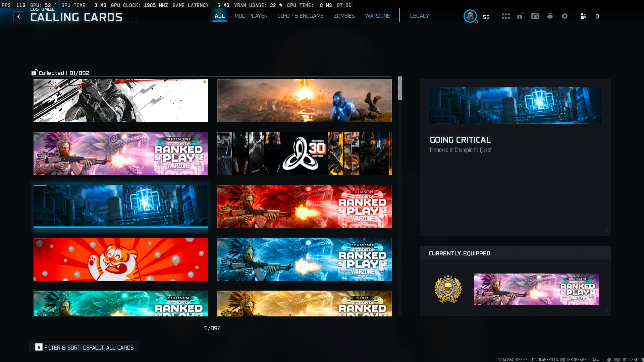Image resolution: width=644 pixels, height=362 pixels.
Task: Select the ALL tab
Action: coord(220,16)
